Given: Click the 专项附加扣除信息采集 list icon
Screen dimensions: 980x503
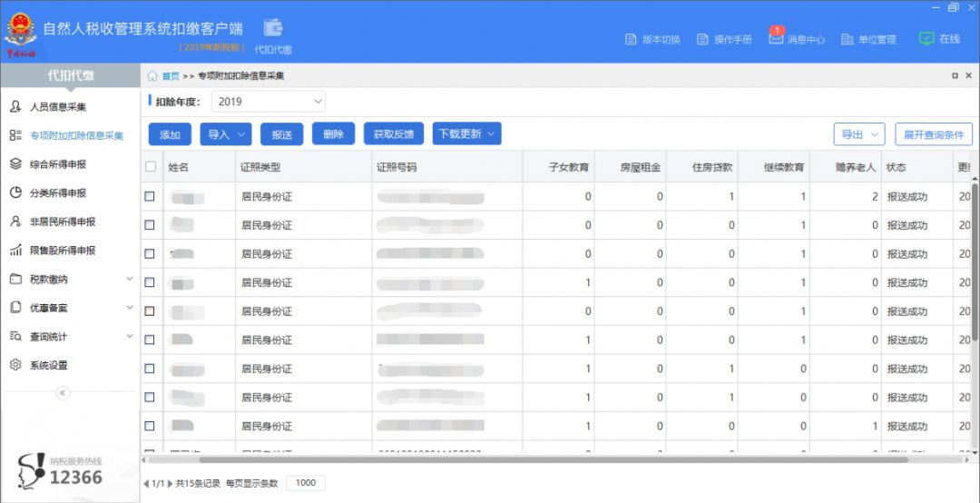Looking at the screenshot, I should click(15, 135).
